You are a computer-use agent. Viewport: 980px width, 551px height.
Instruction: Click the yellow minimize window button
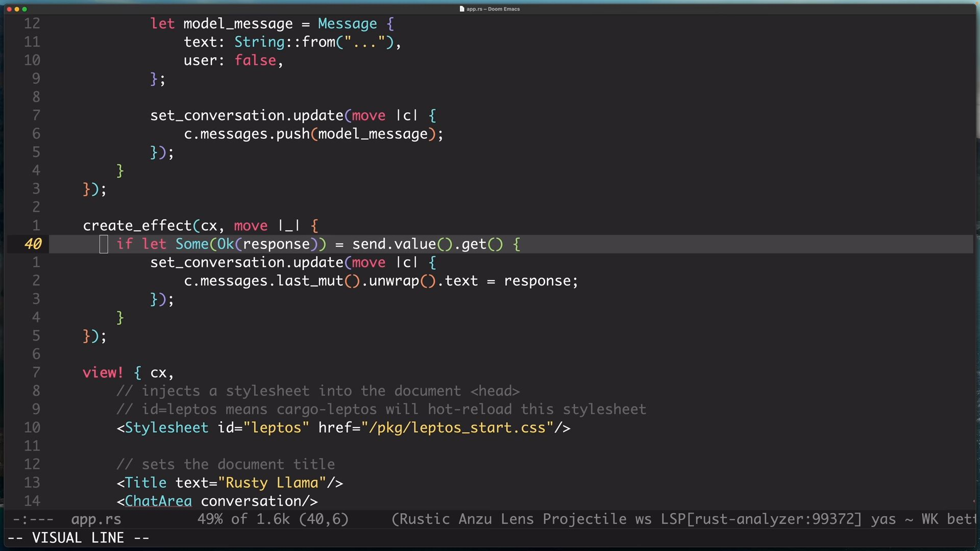pos(17,9)
